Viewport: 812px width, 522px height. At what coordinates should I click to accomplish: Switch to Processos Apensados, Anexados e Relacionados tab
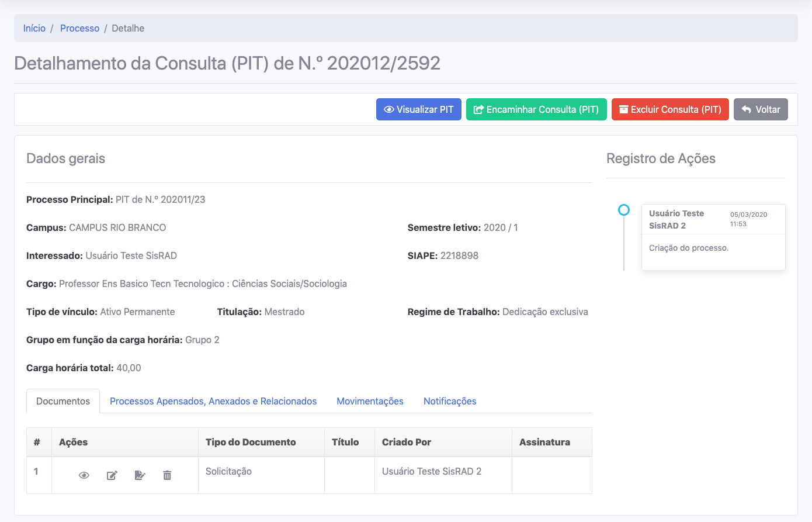coord(213,401)
